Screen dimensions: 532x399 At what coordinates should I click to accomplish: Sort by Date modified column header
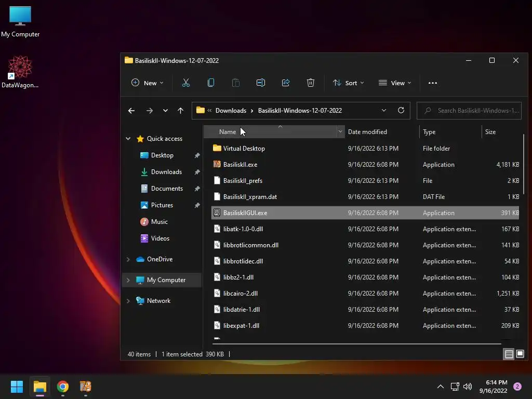[x=367, y=131]
